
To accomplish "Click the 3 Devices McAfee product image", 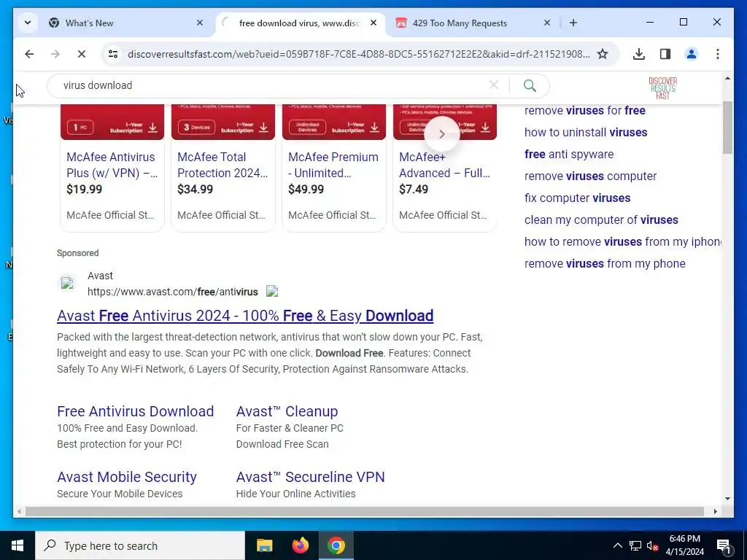I will click(223, 122).
